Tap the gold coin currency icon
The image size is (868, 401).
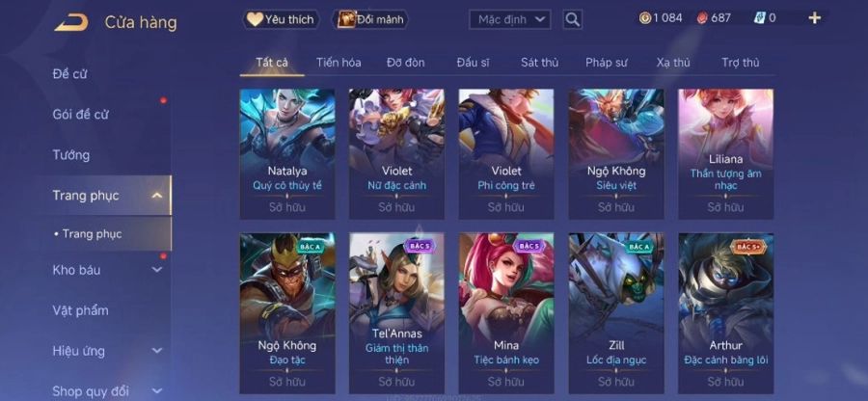[645, 18]
